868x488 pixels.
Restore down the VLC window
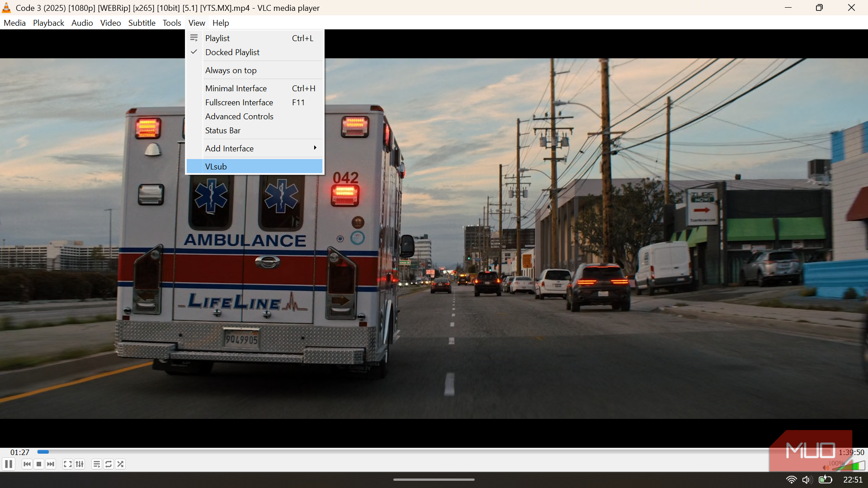[x=819, y=8]
